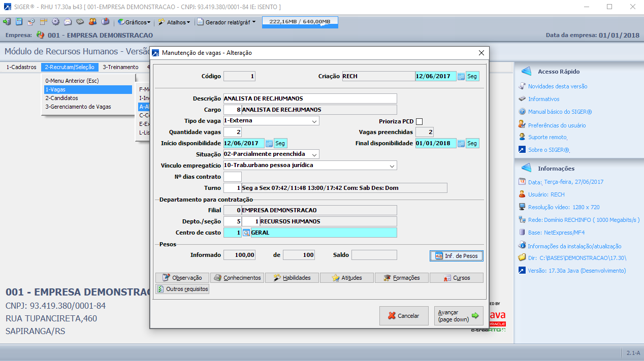This screenshot has height=361, width=644.
Task: Open the Gráficos dropdown menu
Action: coord(135,22)
